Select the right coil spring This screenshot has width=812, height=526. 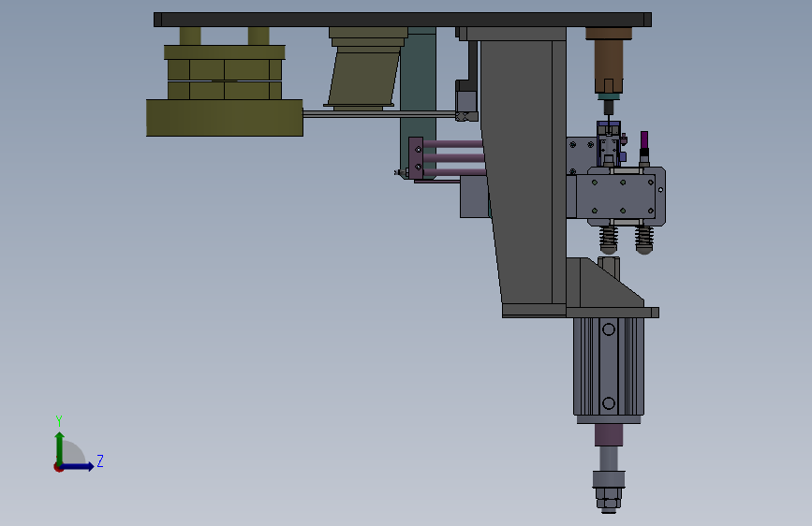(x=643, y=239)
